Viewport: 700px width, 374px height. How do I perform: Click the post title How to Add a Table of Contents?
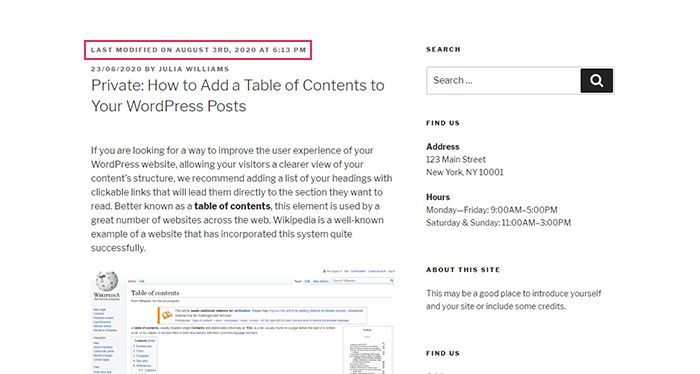[x=238, y=96]
